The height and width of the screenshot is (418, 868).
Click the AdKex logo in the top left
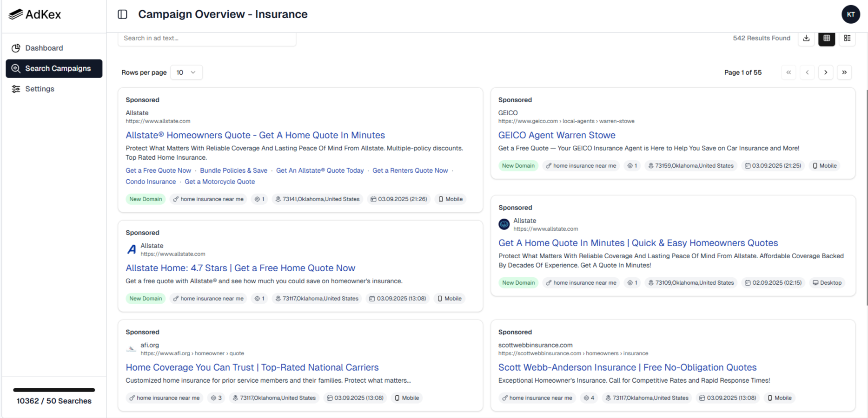35,14
